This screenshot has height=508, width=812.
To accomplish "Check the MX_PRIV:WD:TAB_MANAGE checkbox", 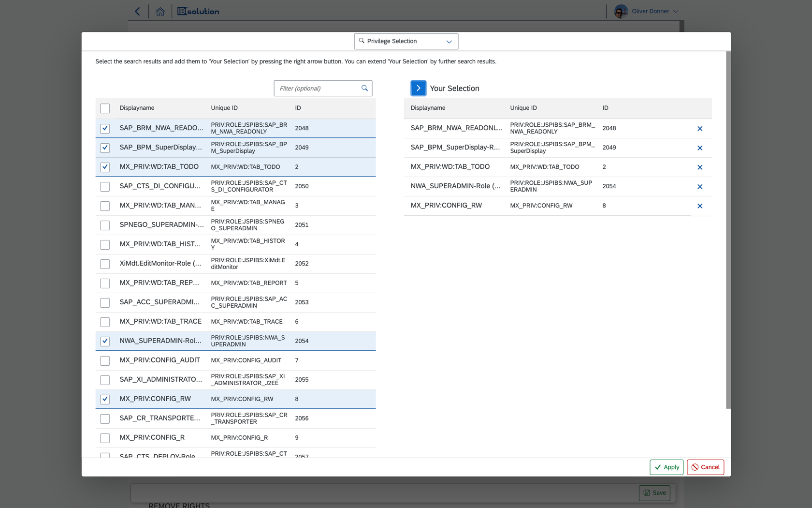I will 105,206.
